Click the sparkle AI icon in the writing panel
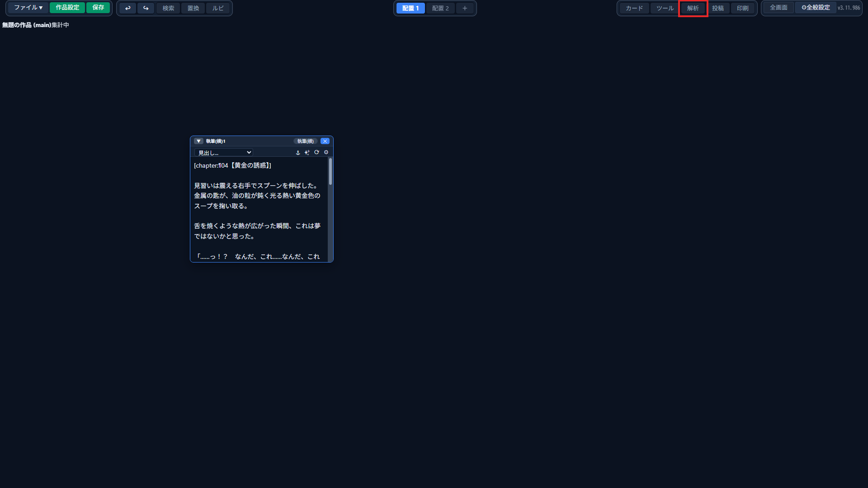Image resolution: width=868 pixels, height=488 pixels. pos(307,153)
